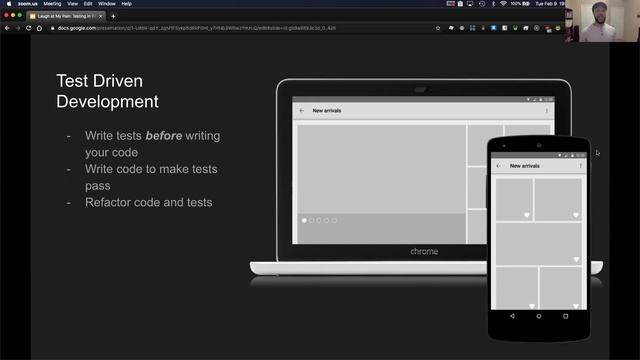Click the chrome label on the laptop
Image resolution: width=640 pixels, height=360 pixels.
click(x=424, y=251)
